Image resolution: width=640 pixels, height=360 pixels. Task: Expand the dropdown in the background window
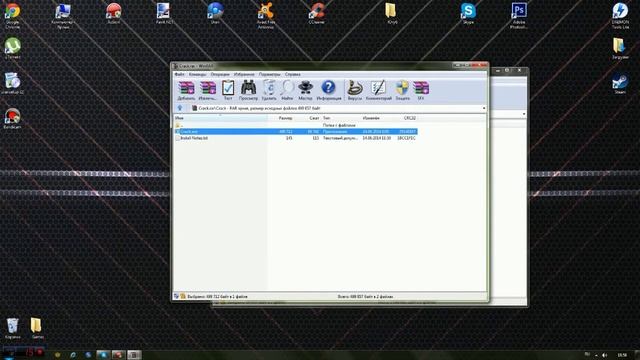click(x=524, y=114)
